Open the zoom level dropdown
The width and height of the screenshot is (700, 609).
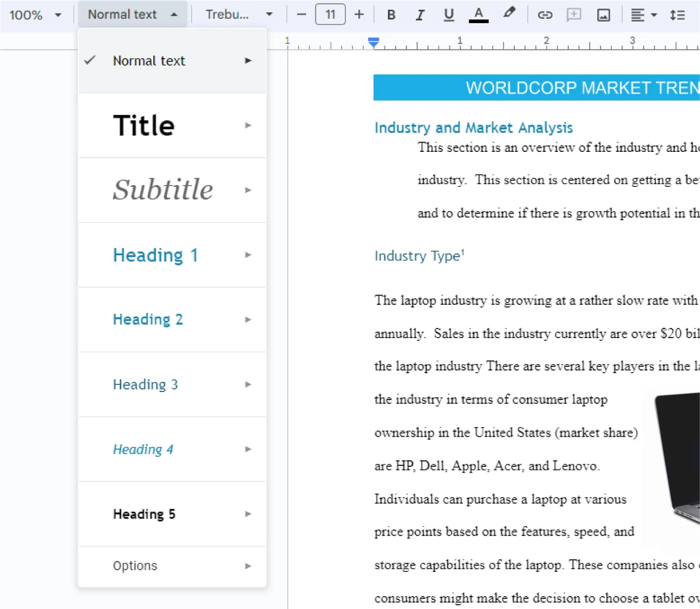35,15
